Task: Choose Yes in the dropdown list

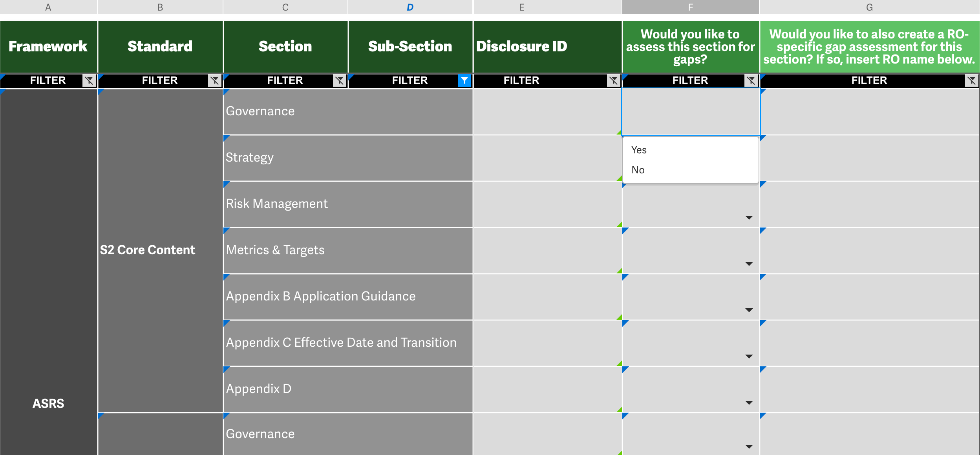Action: point(690,150)
